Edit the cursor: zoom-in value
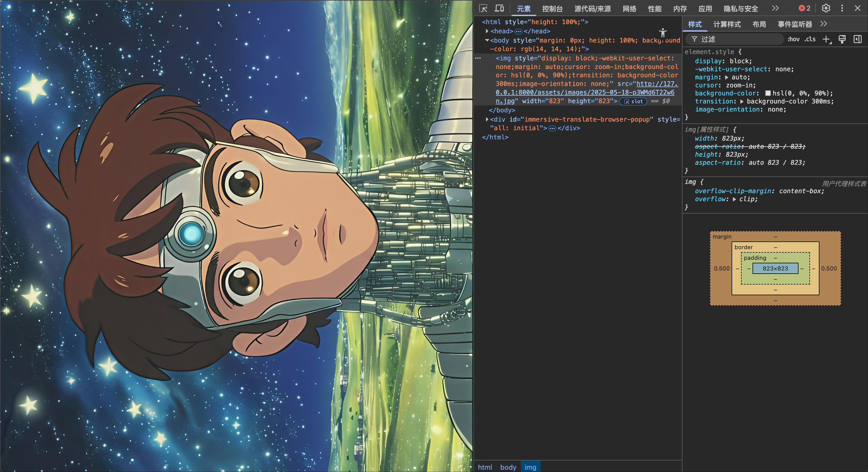This screenshot has width=868, height=472. pos(739,85)
